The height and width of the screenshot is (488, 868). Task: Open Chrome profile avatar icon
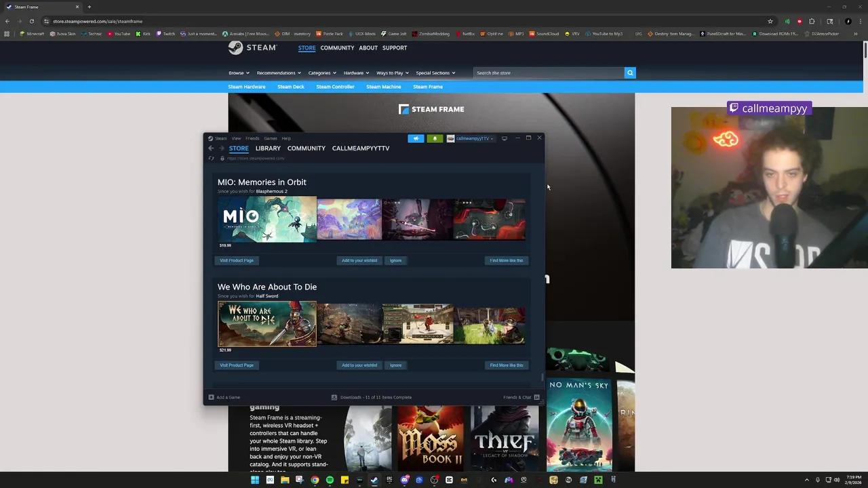(x=848, y=21)
